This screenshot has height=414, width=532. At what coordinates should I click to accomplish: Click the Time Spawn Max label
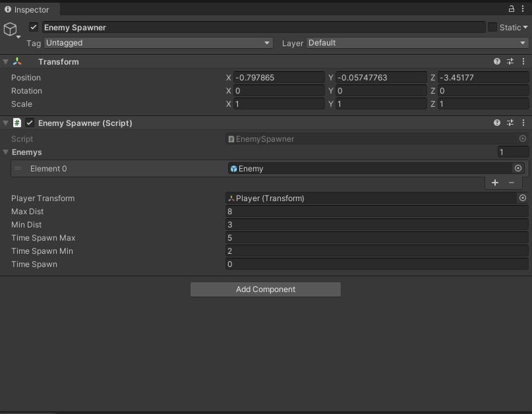pyautogui.click(x=43, y=238)
